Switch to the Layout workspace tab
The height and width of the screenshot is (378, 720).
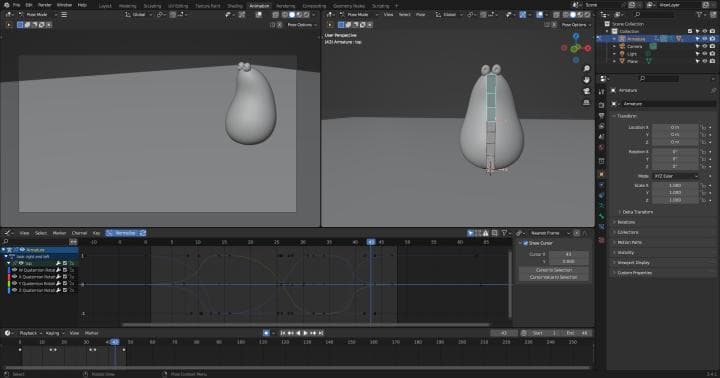[x=105, y=6]
